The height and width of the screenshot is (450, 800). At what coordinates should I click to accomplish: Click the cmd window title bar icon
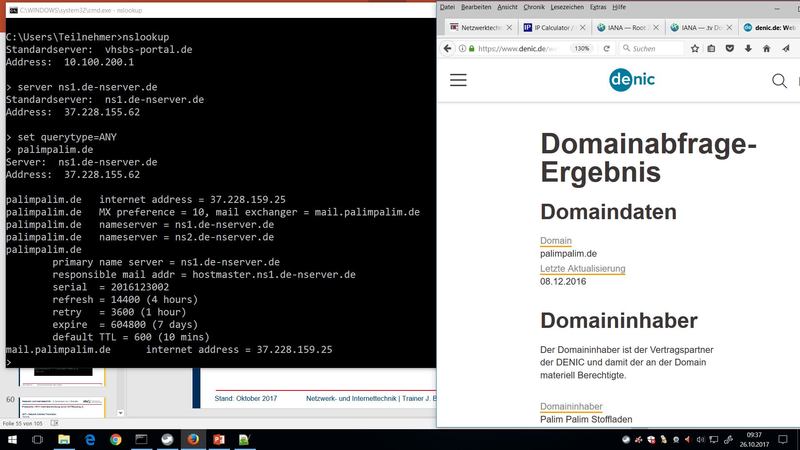[x=13, y=10]
